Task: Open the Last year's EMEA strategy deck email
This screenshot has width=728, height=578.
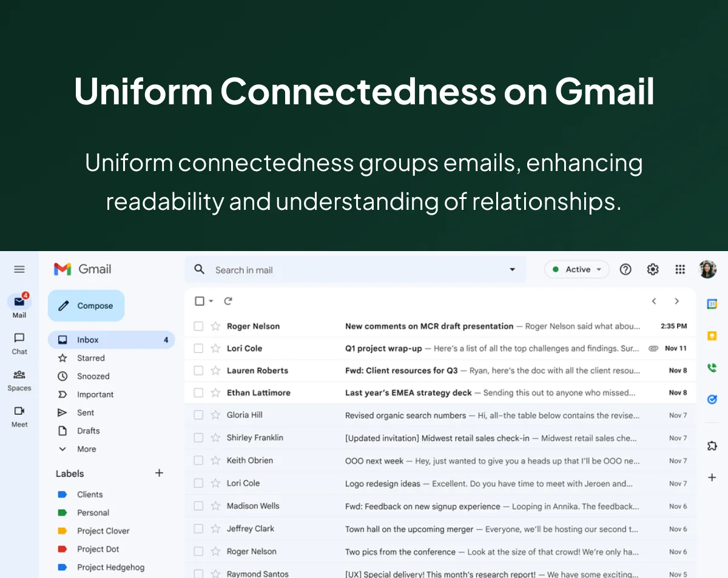Action: (440, 393)
